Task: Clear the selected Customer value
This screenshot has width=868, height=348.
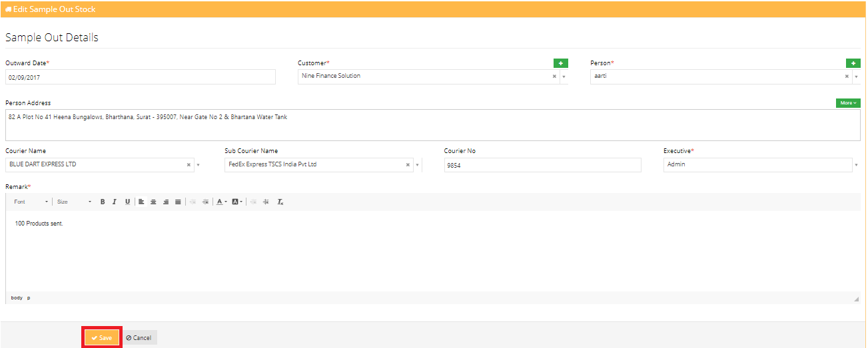Action: [554, 77]
